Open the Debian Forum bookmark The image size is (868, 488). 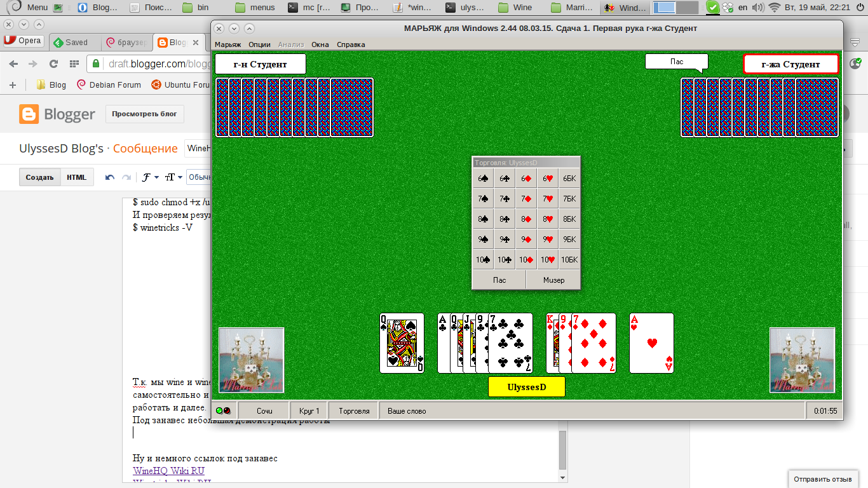point(109,85)
